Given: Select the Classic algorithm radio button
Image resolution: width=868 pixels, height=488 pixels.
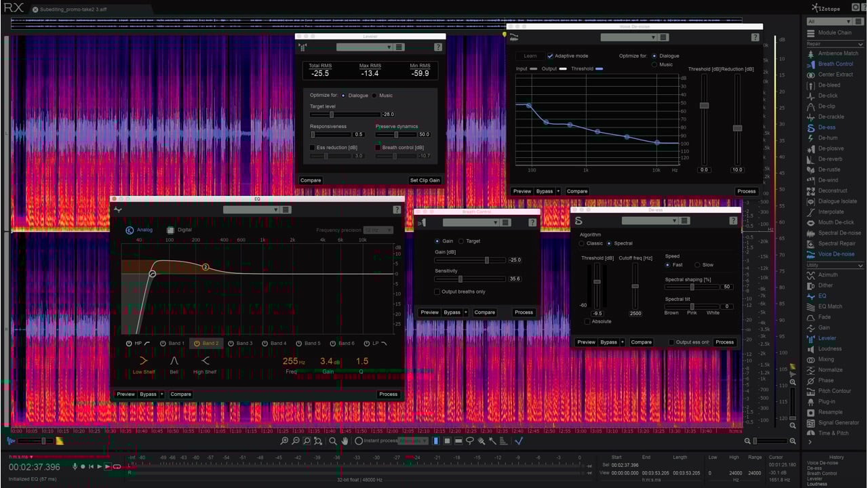Looking at the screenshot, I should click(581, 243).
